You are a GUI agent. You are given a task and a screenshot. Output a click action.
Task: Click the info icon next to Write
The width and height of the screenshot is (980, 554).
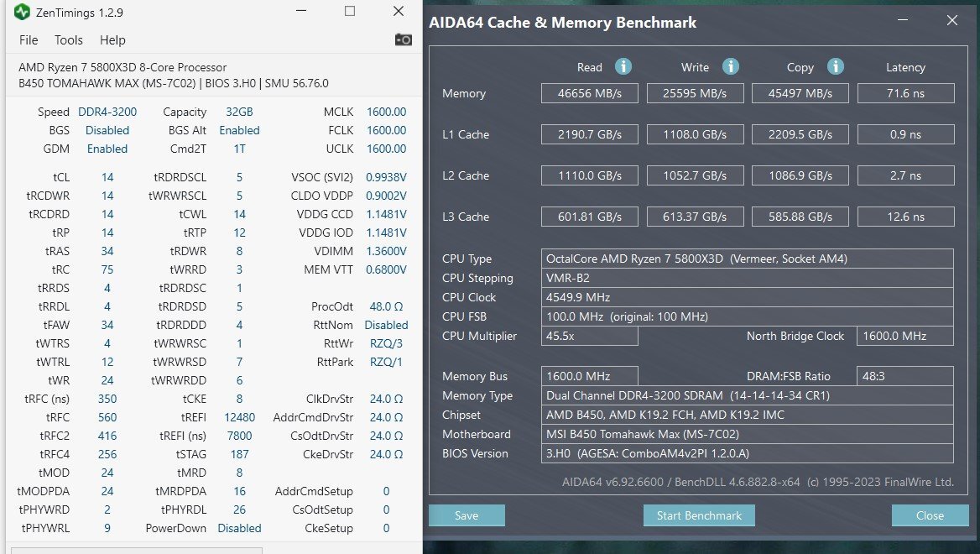point(731,66)
